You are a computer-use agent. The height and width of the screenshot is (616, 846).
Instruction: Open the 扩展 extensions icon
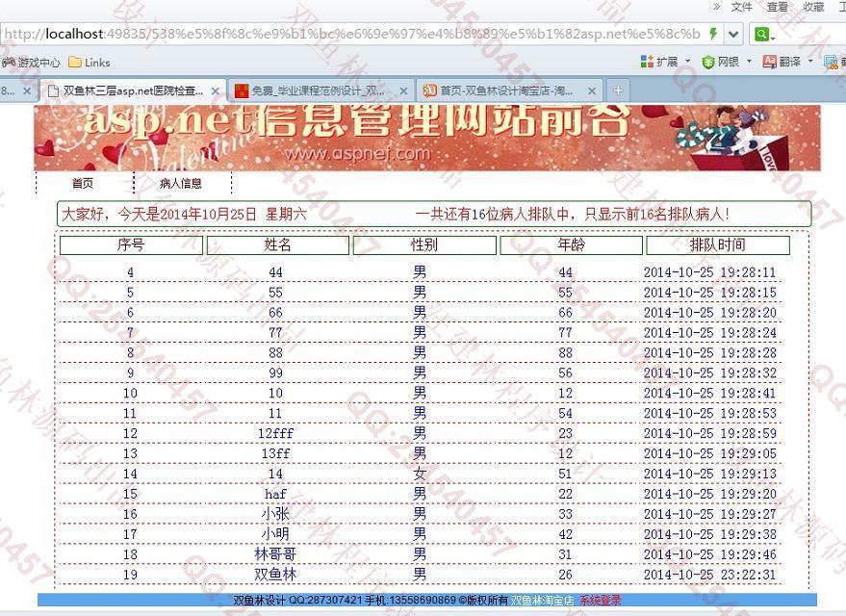tap(647, 62)
